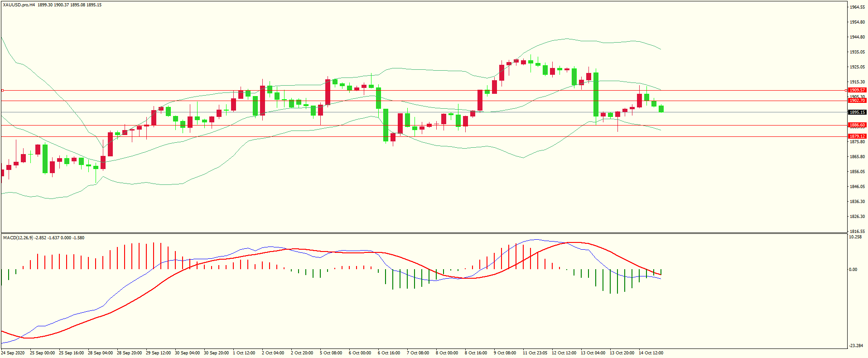
Task: Click the 1 Oct 12:00 time label
Action: (x=244, y=353)
